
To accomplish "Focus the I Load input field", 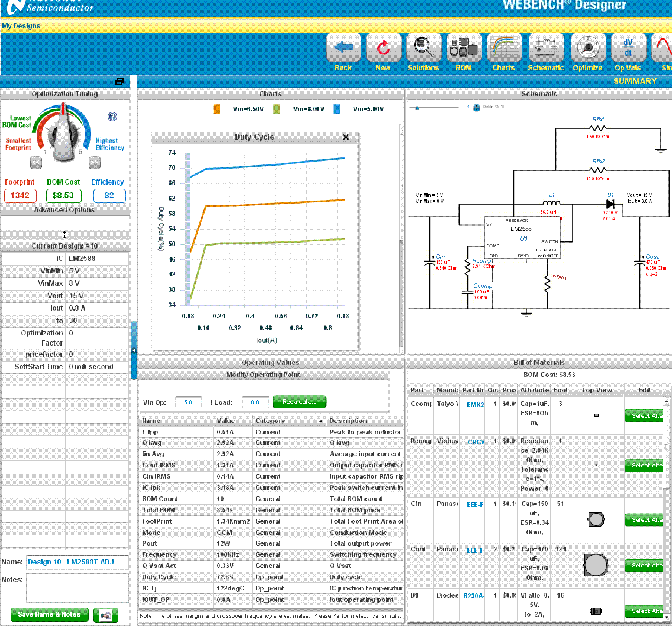I will [255, 402].
